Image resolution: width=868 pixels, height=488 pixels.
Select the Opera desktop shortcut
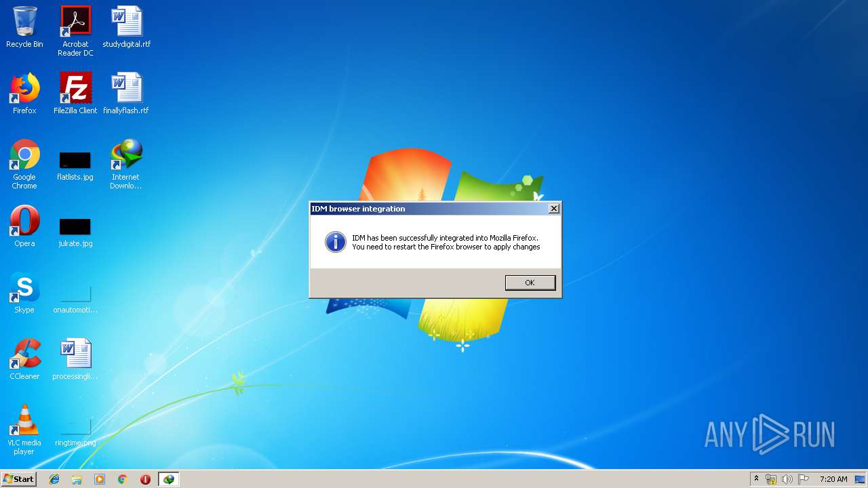click(24, 226)
